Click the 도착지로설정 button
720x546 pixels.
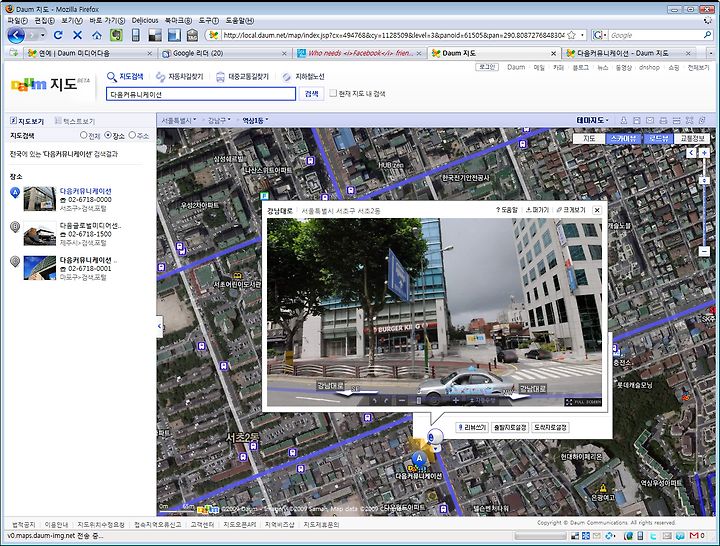550,428
